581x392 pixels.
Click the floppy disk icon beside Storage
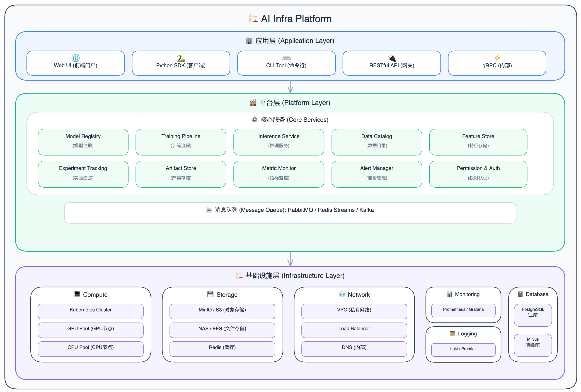(x=210, y=294)
